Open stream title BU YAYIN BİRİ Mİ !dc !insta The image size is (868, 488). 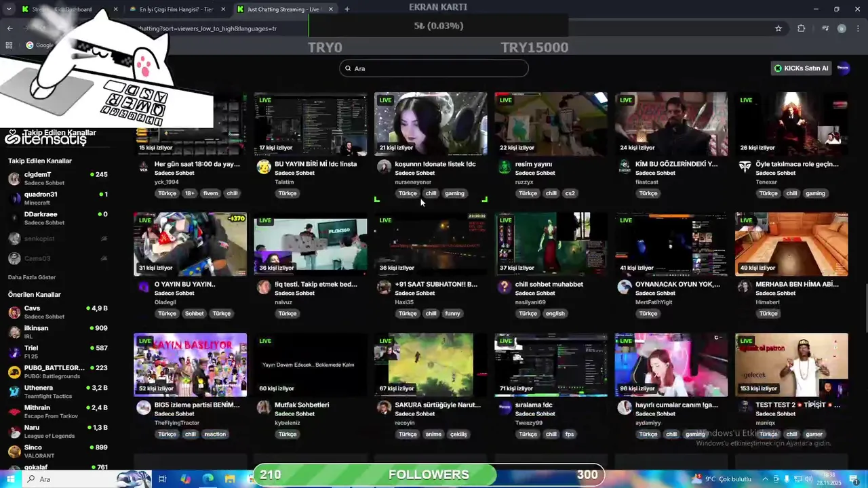tap(315, 164)
